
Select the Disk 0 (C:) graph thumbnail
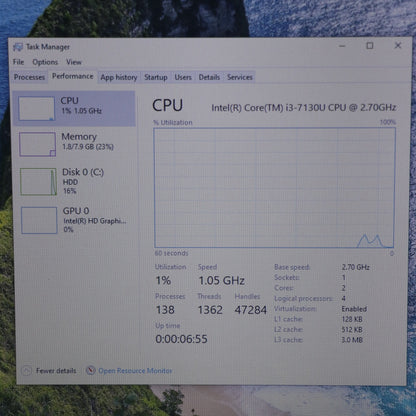point(38,182)
